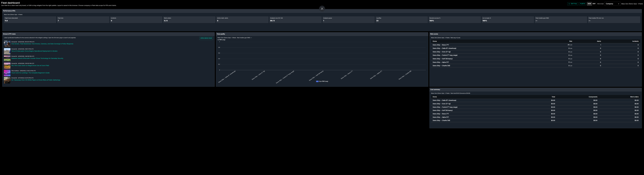This screenshot has width=644, height=175.
Task: Click the OPEN NEWS PAGE button
Action: 206,38
